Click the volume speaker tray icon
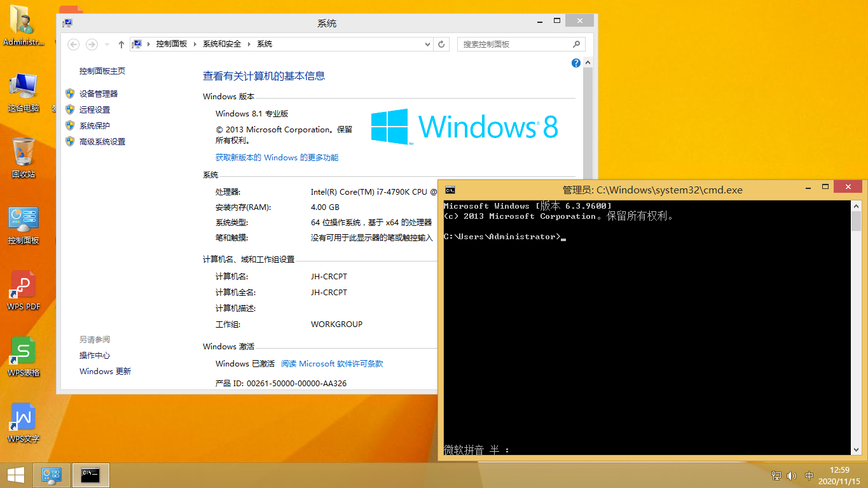Screen dimensions: 868x488 coord(792,476)
